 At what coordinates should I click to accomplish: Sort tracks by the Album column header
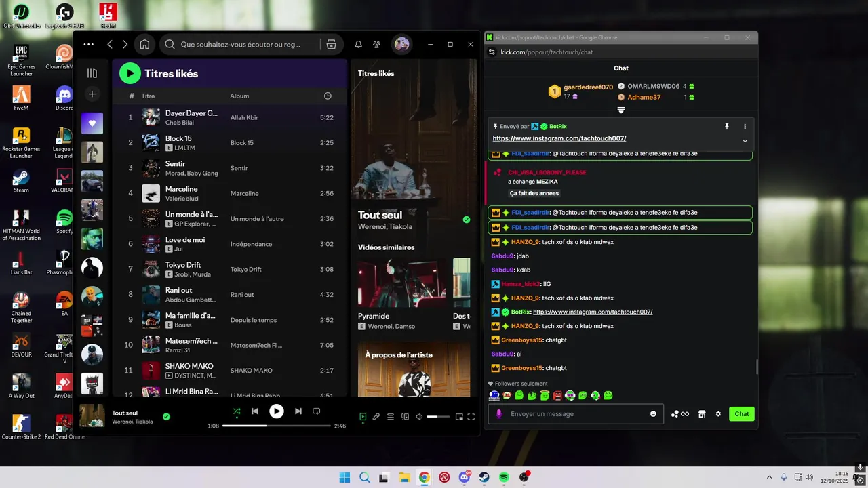239,96
